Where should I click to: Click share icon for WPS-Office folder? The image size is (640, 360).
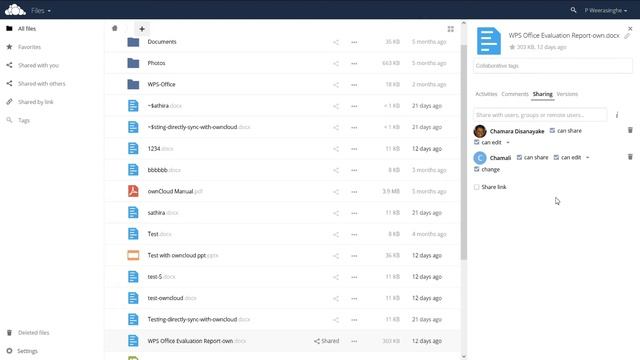(336, 84)
